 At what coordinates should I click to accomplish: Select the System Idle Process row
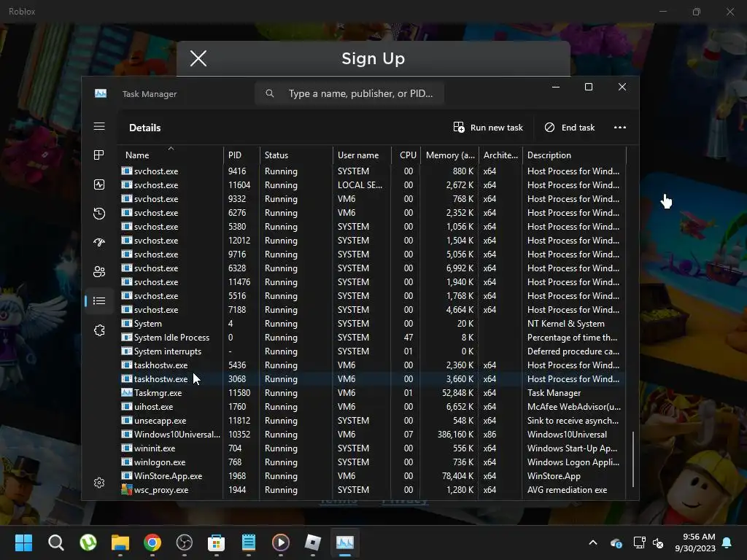373,337
